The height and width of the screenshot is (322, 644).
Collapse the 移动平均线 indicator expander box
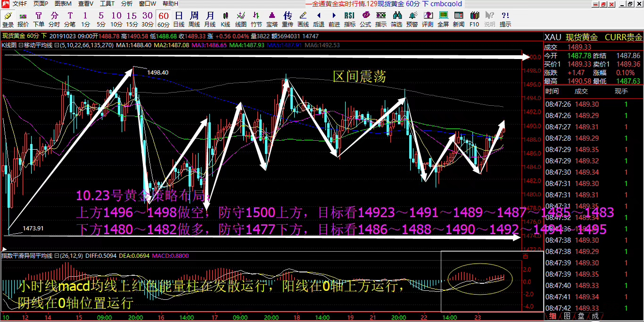point(20,45)
